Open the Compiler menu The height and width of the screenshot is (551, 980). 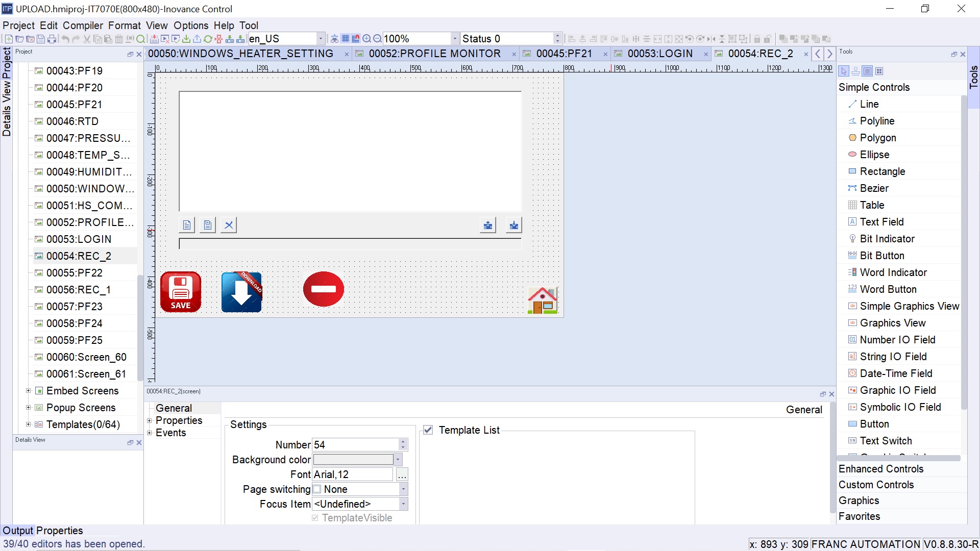(x=83, y=26)
